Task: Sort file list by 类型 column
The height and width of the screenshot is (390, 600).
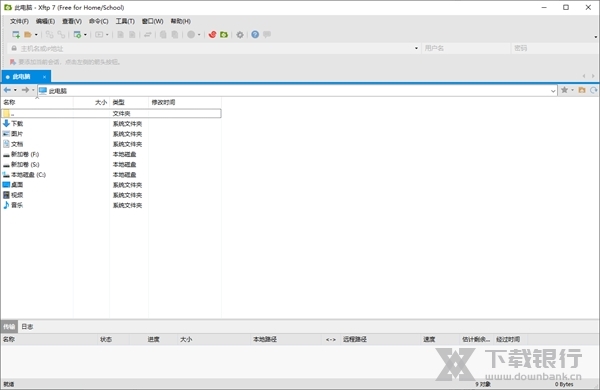Action: click(129, 102)
